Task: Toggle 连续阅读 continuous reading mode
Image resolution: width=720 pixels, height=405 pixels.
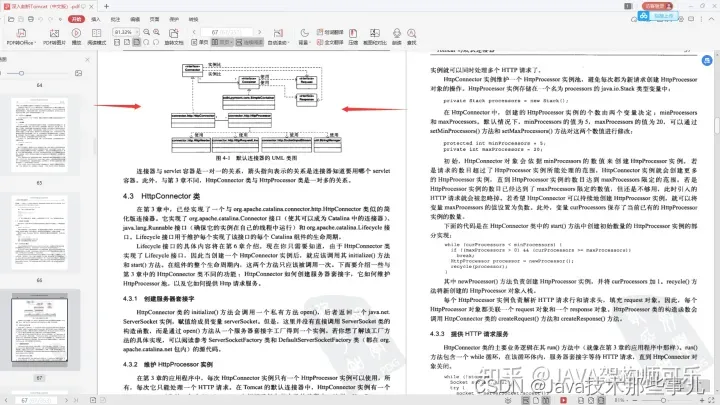Action: click(x=249, y=42)
